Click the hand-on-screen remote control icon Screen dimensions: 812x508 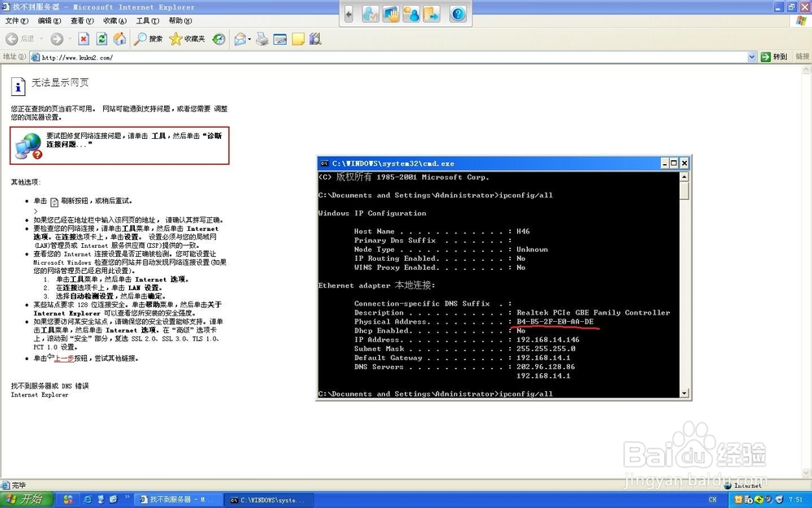tap(391, 14)
